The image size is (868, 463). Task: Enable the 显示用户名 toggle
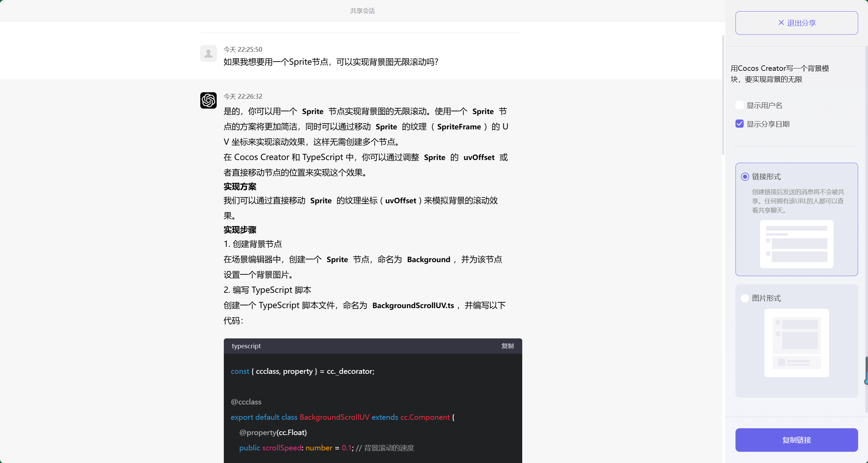[x=739, y=105]
